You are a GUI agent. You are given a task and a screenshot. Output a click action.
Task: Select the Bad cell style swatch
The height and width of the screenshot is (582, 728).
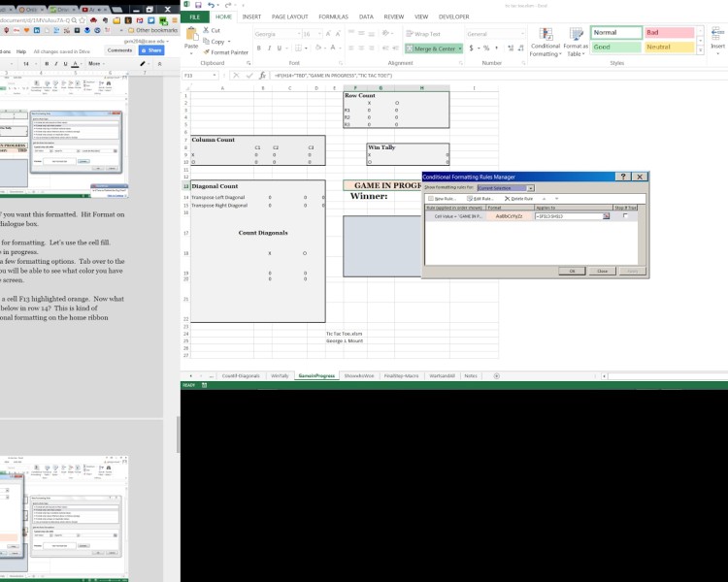pyautogui.click(x=669, y=32)
